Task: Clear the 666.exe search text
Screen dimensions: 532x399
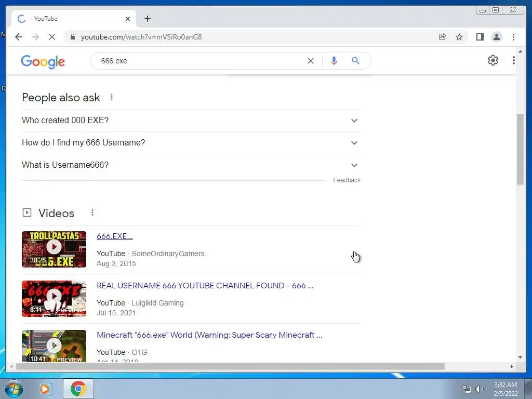Action: (311, 61)
